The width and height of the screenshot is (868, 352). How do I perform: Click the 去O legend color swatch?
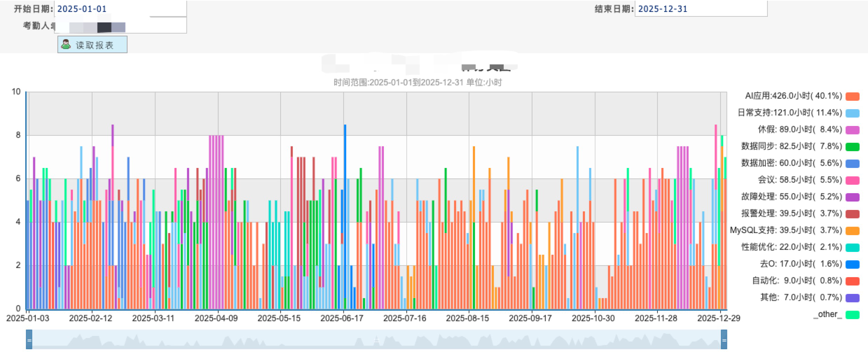coord(852,264)
